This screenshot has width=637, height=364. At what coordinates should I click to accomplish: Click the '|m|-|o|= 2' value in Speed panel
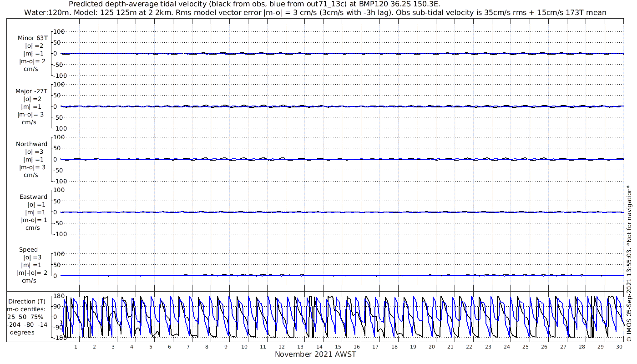point(32,273)
